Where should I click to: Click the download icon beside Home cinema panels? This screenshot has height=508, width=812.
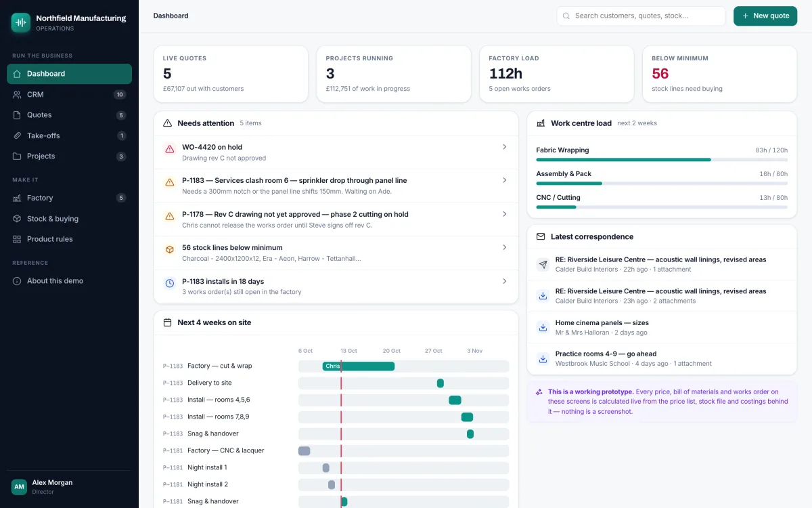click(x=543, y=328)
